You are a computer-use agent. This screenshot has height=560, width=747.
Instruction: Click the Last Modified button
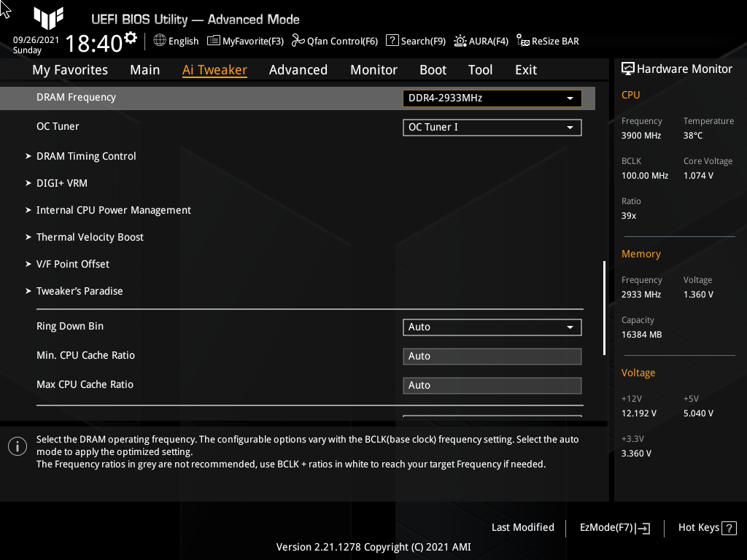click(522, 528)
